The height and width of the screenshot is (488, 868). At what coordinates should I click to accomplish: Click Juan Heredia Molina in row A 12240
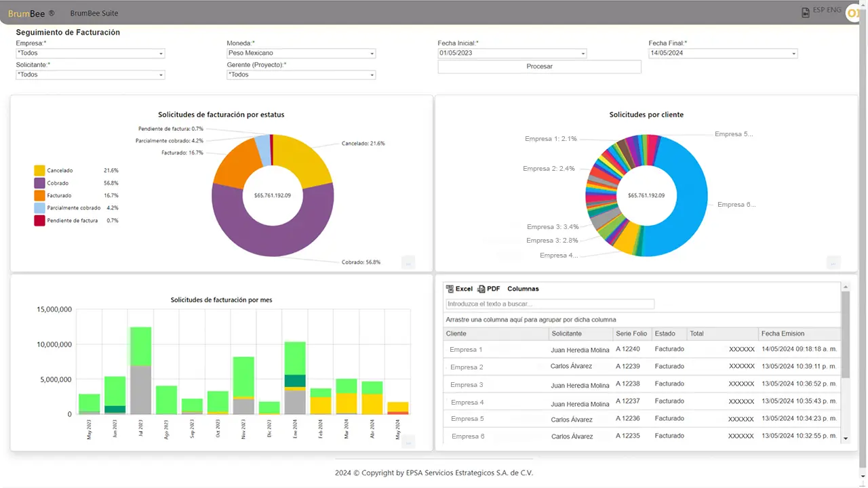pyautogui.click(x=580, y=350)
